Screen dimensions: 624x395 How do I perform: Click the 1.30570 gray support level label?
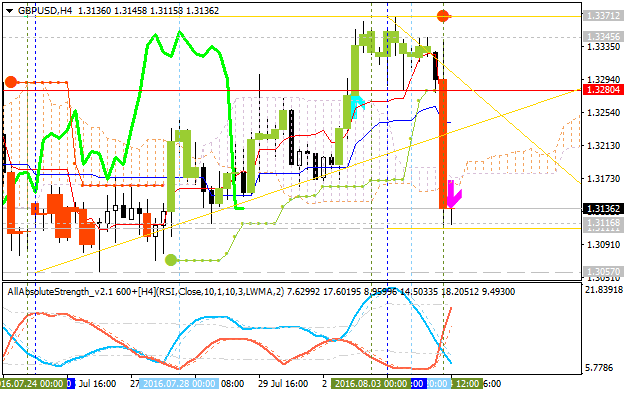click(603, 272)
